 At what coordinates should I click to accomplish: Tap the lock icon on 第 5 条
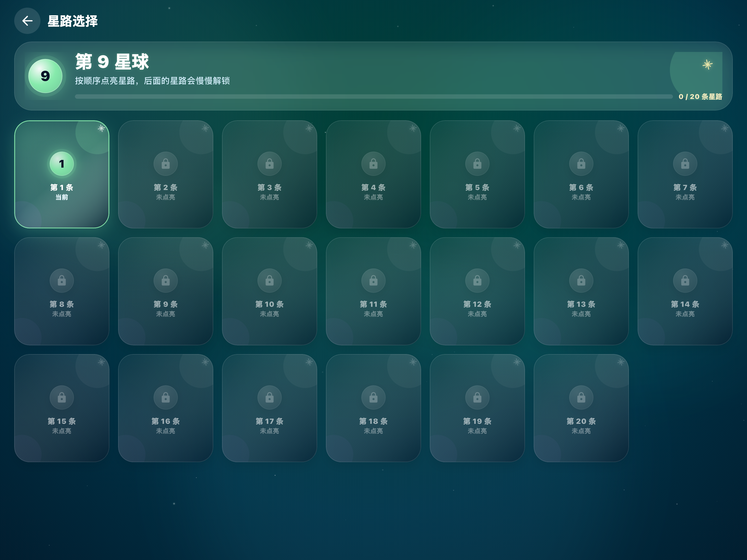coord(477,164)
